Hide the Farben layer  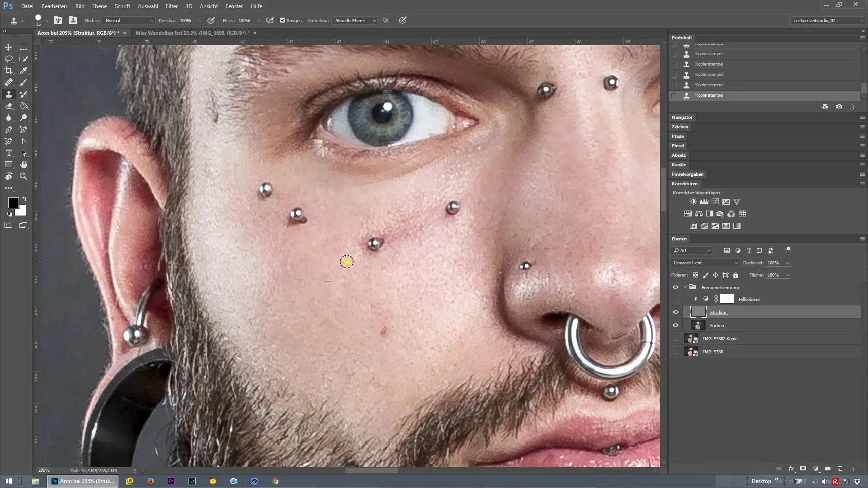pos(675,325)
